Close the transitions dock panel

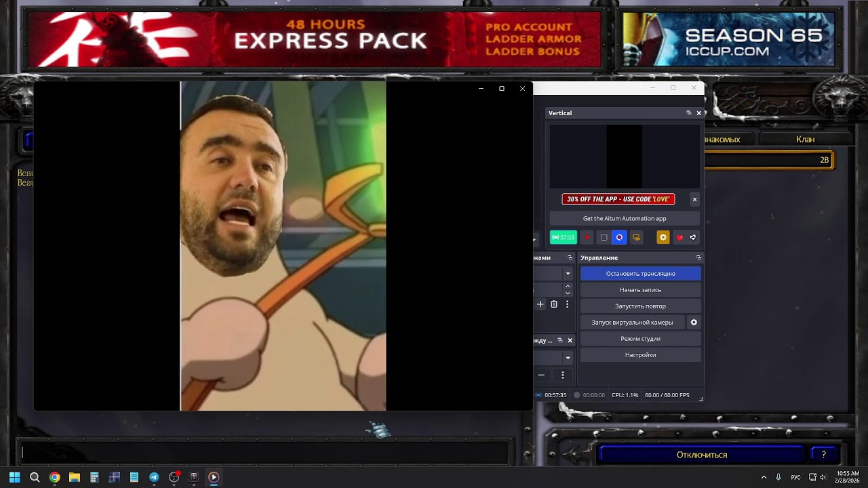tap(570, 340)
